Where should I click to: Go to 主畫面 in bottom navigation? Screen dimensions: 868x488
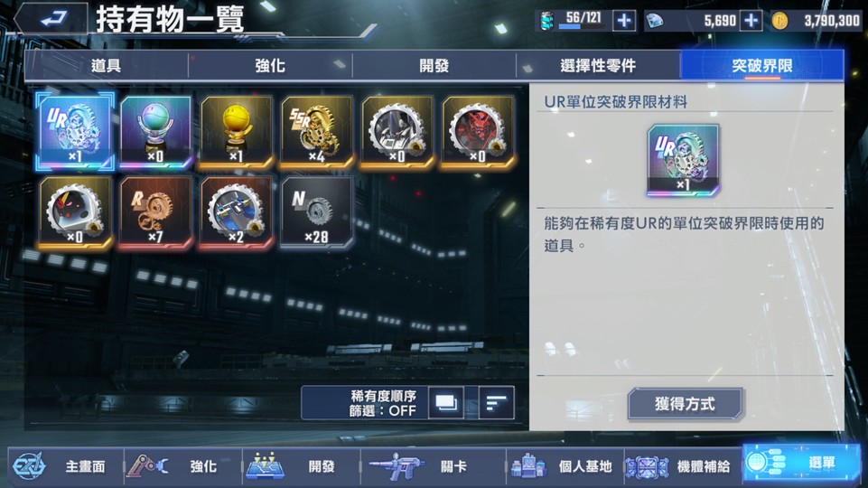point(65,466)
